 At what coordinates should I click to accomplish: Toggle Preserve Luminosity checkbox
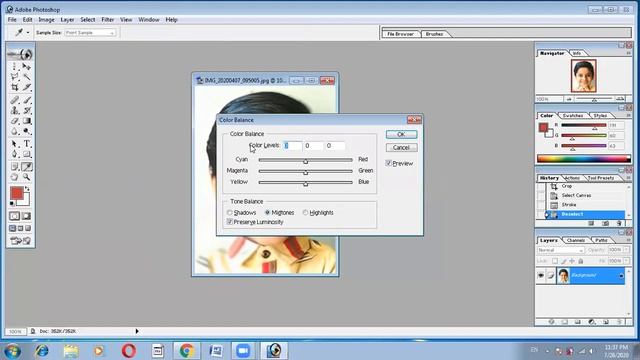coord(229,222)
